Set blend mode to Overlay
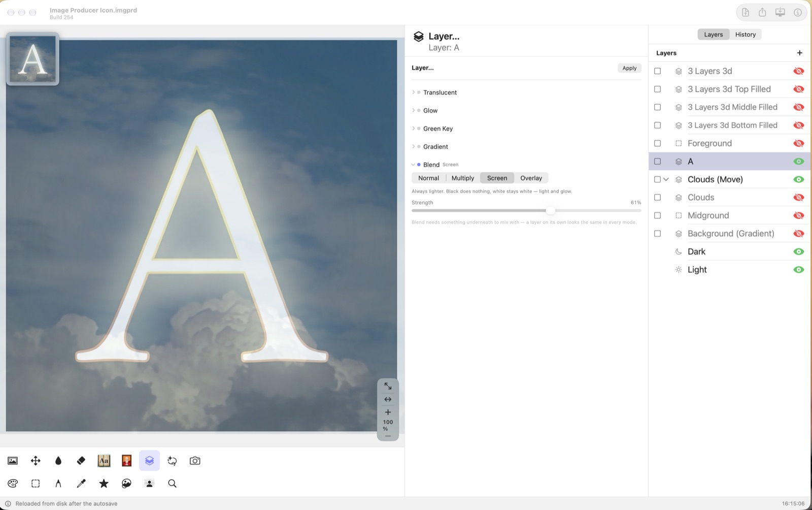The height and width of the screenshot is (510, 812). point(531,178)
